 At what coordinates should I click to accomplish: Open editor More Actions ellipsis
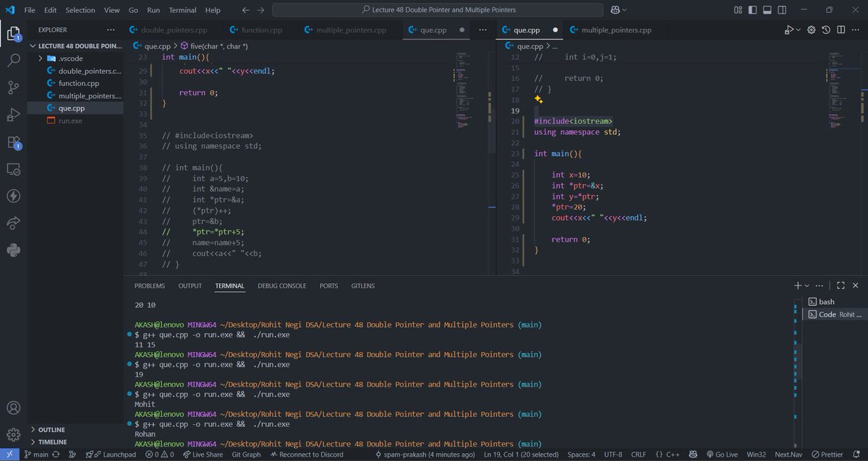(855, 30)
